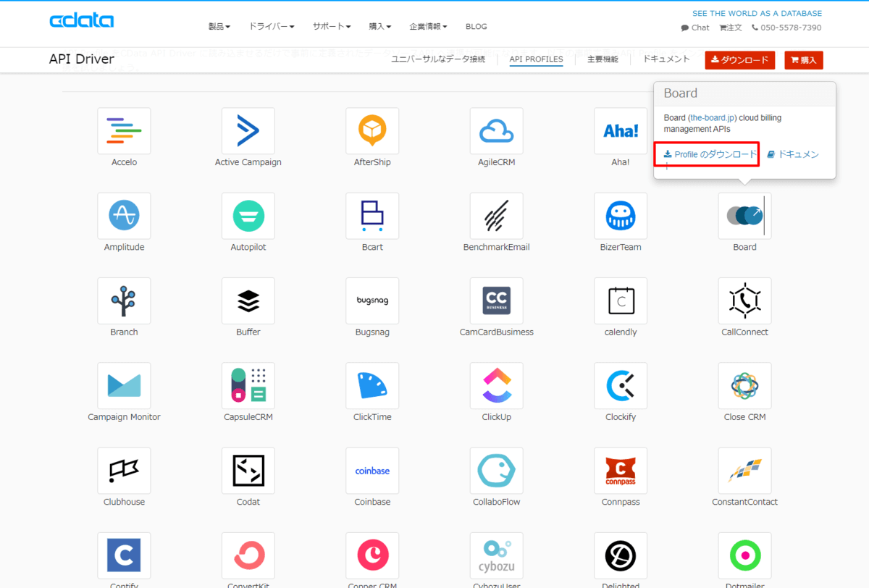Screen dimensions: 869x588
Task: Open the ClickTime profile icon
Action: point(372,385)
